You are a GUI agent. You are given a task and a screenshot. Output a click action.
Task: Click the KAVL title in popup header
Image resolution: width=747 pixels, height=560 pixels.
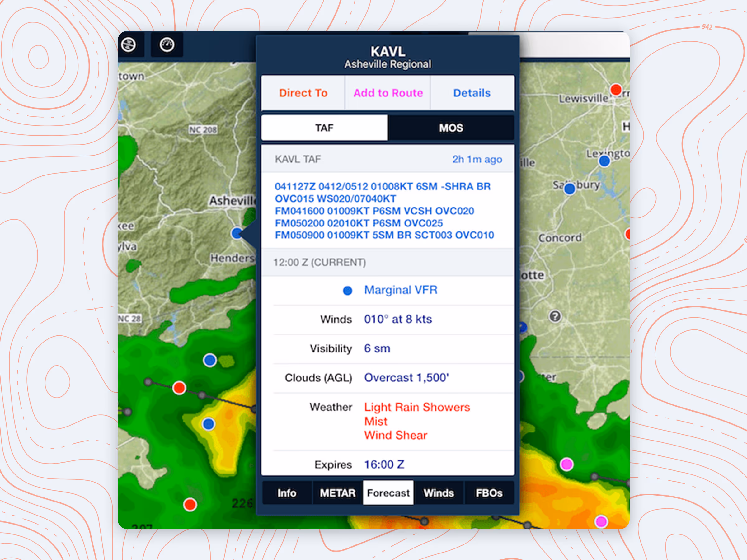pos(388,51)
